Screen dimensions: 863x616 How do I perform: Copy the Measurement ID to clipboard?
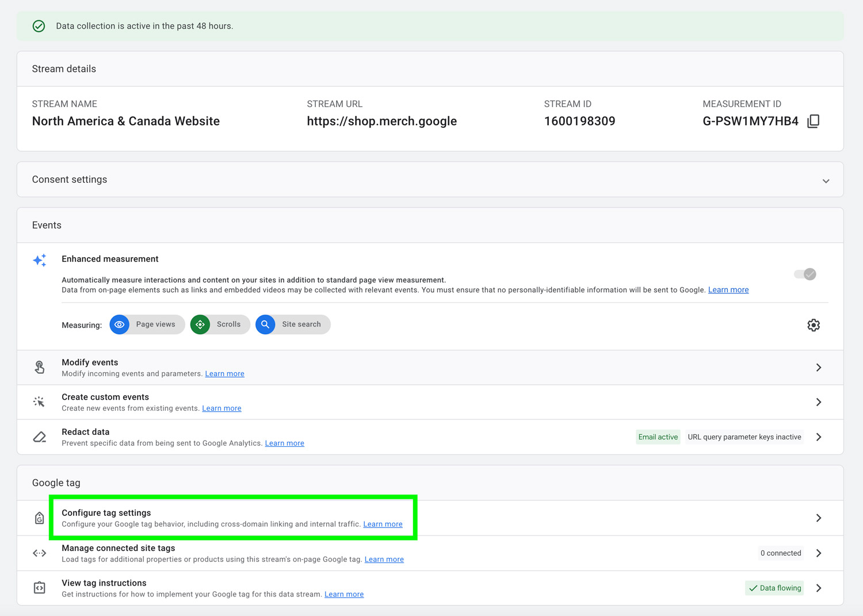pos(813,121)
